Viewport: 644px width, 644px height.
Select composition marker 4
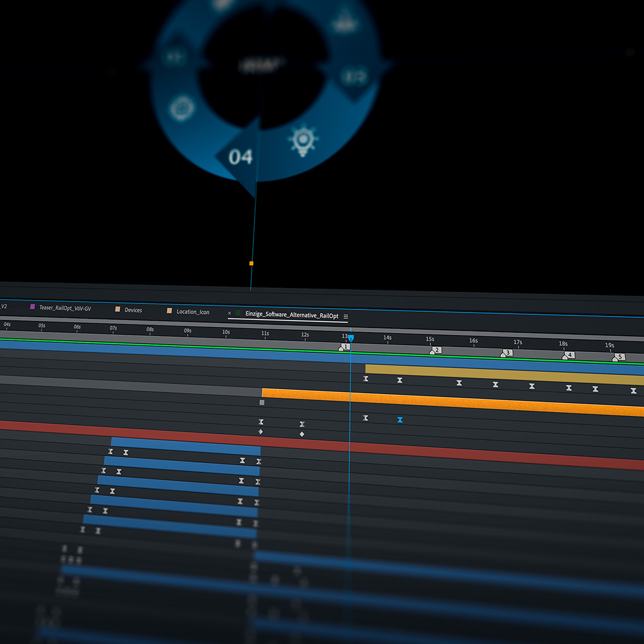[568, 355]
